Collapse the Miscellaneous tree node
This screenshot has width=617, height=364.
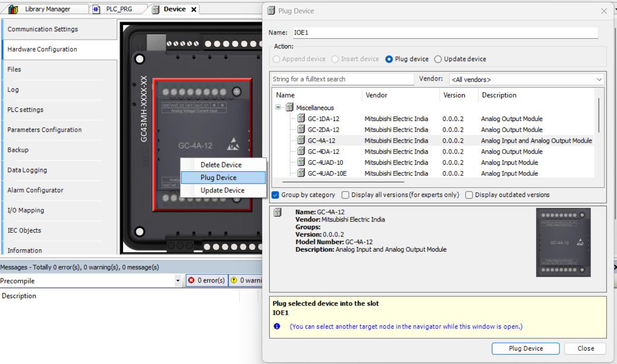click(278, 107)
